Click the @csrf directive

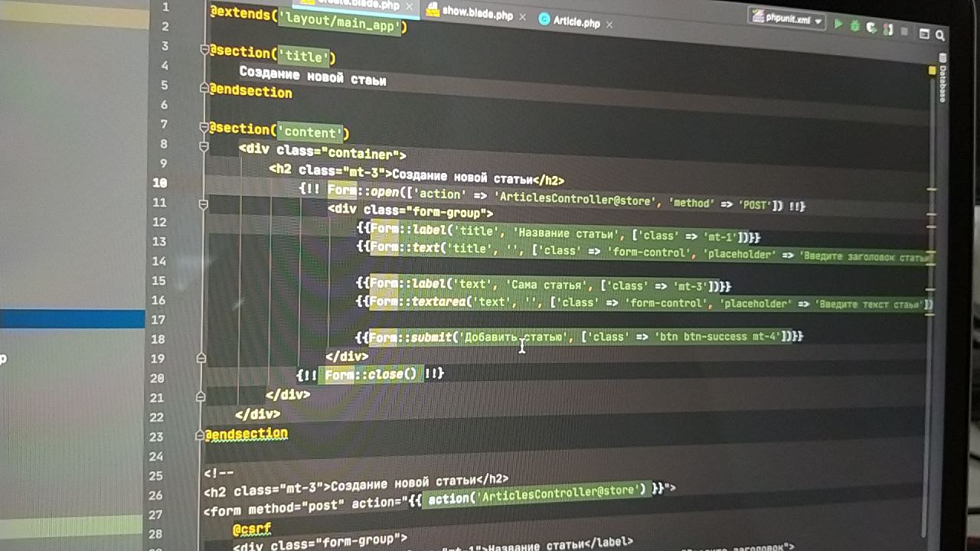[252, 529]
